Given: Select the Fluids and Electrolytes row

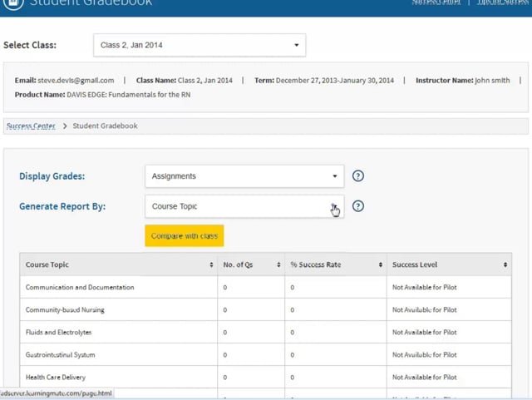Looking at the screenshot, I should pyautogui.click(x=266, y=332).
